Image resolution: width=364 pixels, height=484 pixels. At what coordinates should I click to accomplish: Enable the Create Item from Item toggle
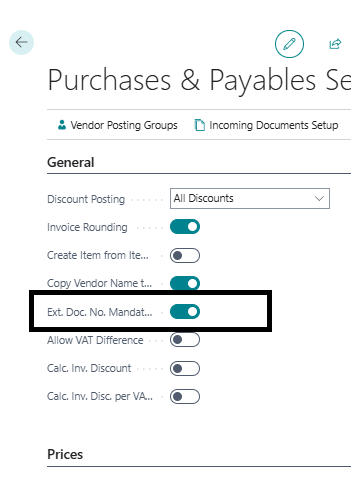185,255
